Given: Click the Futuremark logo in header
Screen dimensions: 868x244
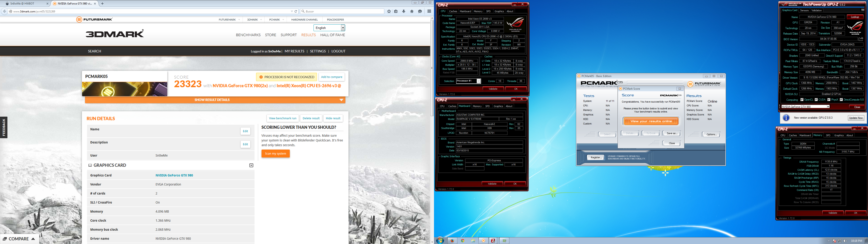Looking at the screenshot, I should pyautogui.click(x=94, y=20).
